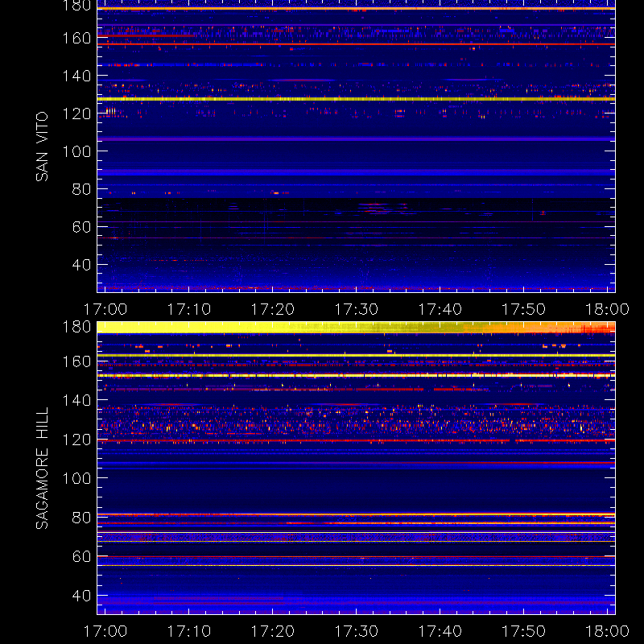Click 17:00 time label under San Vito plot
Image resolution: width=644 pixels, height=644 pixels.
coord(105,309)
